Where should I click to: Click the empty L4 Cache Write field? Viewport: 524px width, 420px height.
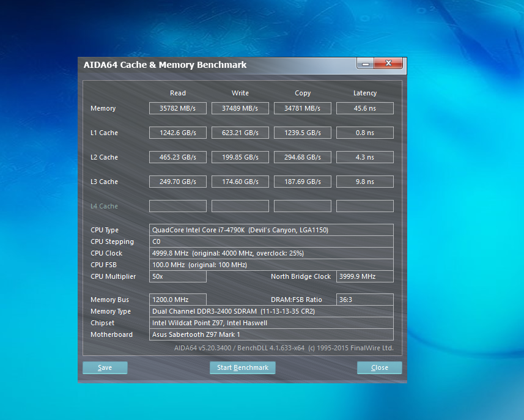click(240, 206)
